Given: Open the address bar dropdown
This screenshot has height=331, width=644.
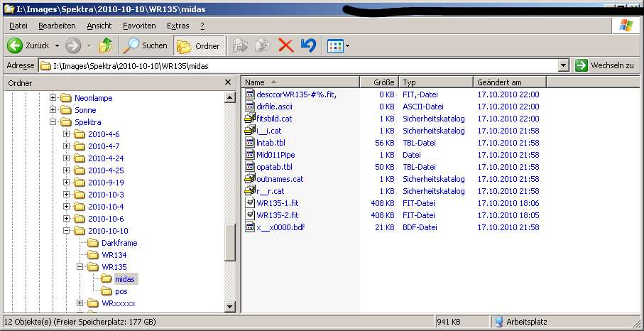Looking at the screenshot, I should [563, 65].
